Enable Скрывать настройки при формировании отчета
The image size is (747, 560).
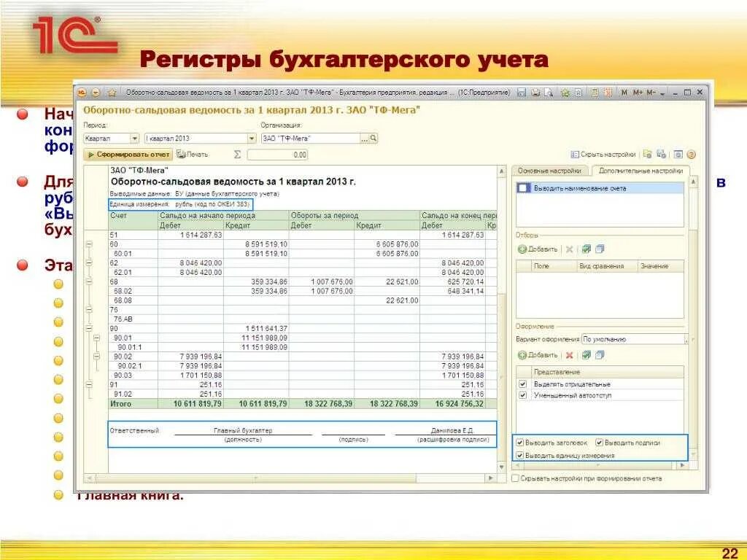pos(515,478)
